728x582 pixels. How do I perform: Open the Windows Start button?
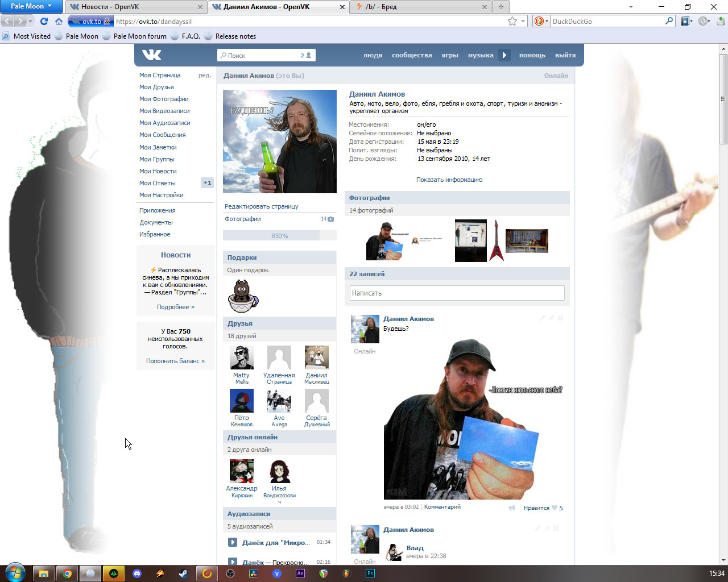(x=15, y=573)
